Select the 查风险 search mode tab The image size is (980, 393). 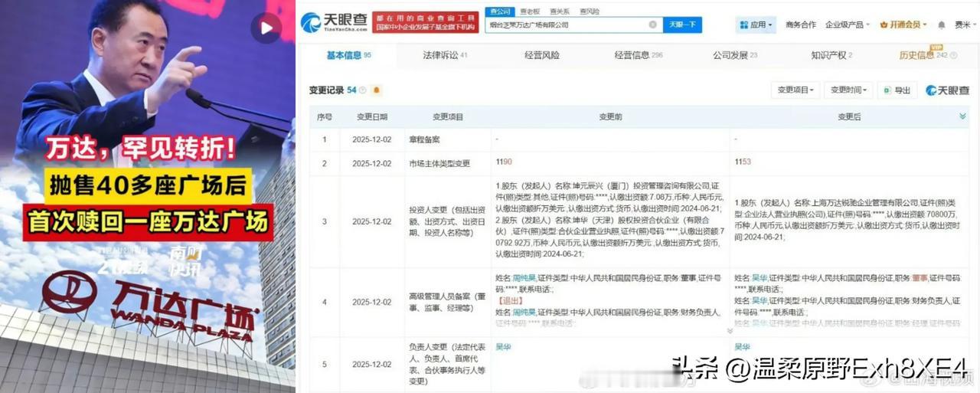coord(590,11)
